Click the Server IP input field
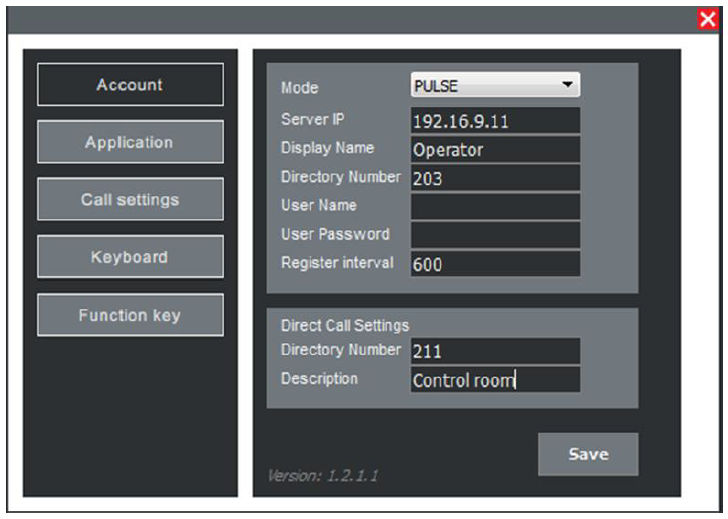728x519 pixels. click(495, 121)
